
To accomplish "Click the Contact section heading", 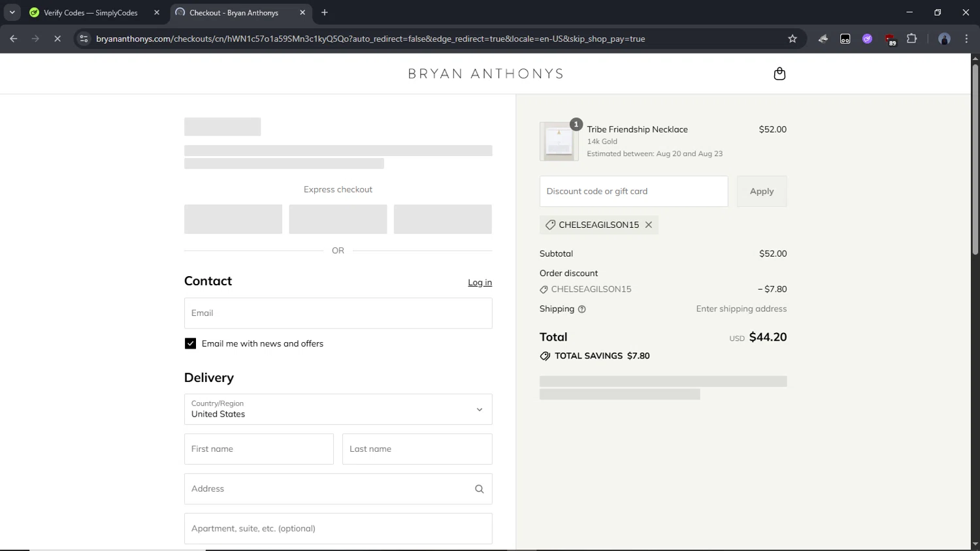I will click(208, 281).
